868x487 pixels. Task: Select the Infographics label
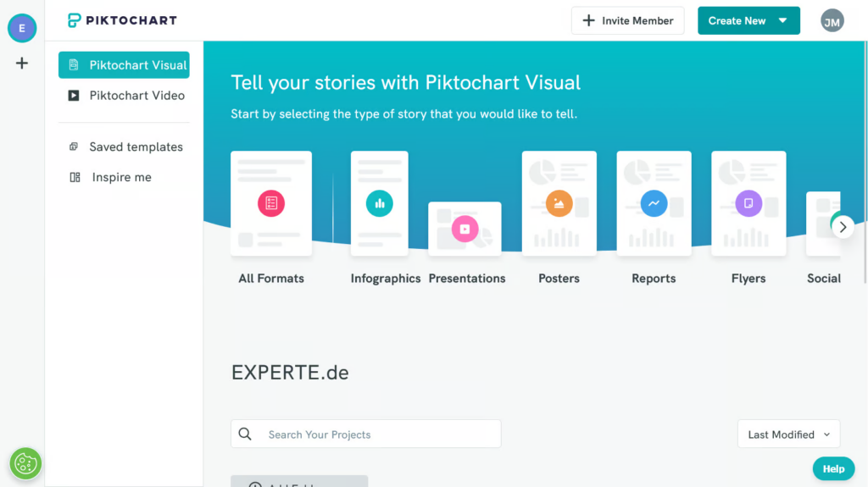pos(386,279)
